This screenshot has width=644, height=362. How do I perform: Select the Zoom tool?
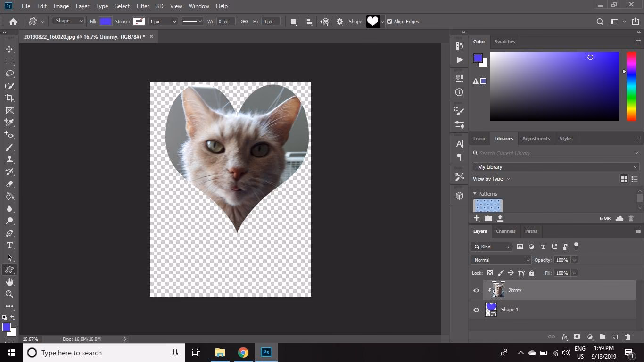pyautogui.click(x=9, y=294)
